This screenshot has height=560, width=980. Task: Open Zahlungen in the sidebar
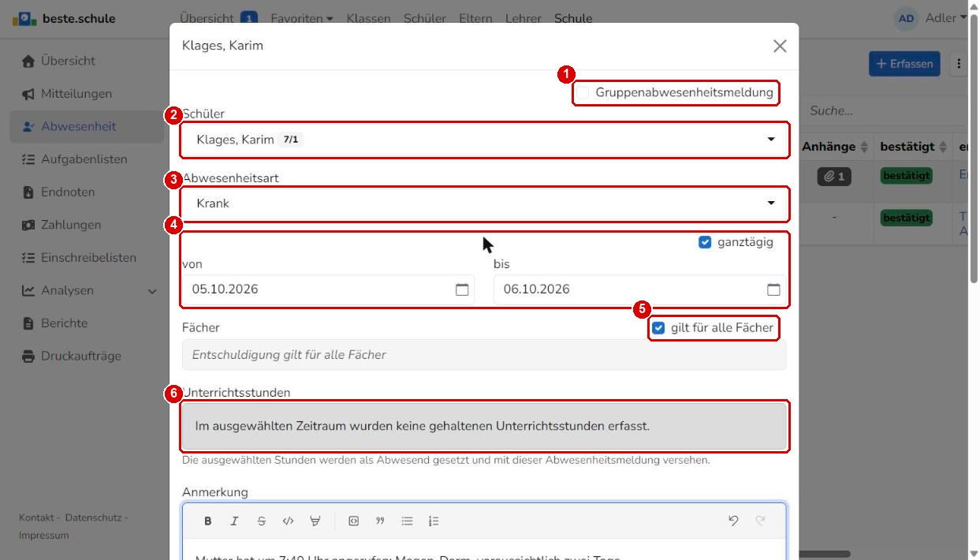(87, 225)
